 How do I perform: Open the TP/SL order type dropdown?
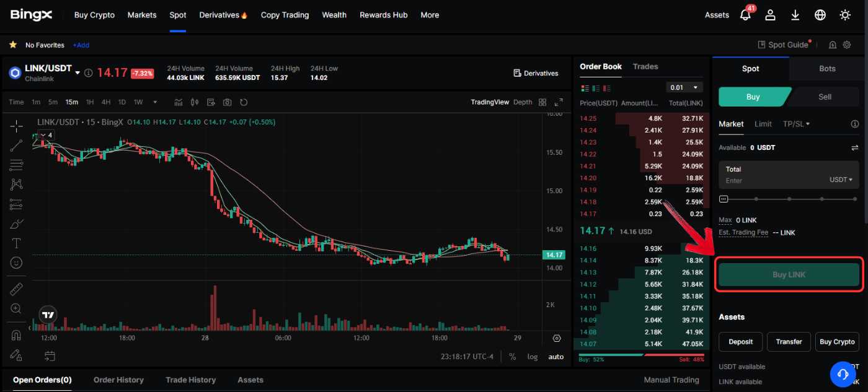coord(797,124)
